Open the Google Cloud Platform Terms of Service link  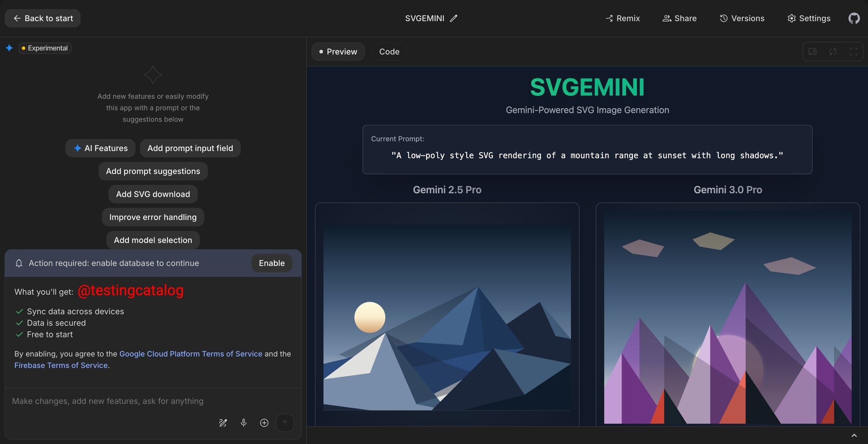tap(191, 354)
